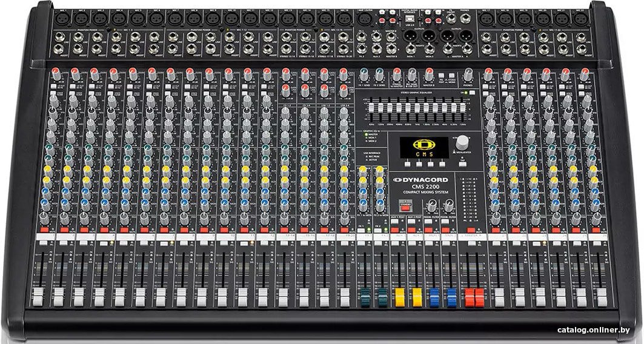Click the left red Master fader cap
The width and height of the screenshot is (644, 344).
[469, 297]
